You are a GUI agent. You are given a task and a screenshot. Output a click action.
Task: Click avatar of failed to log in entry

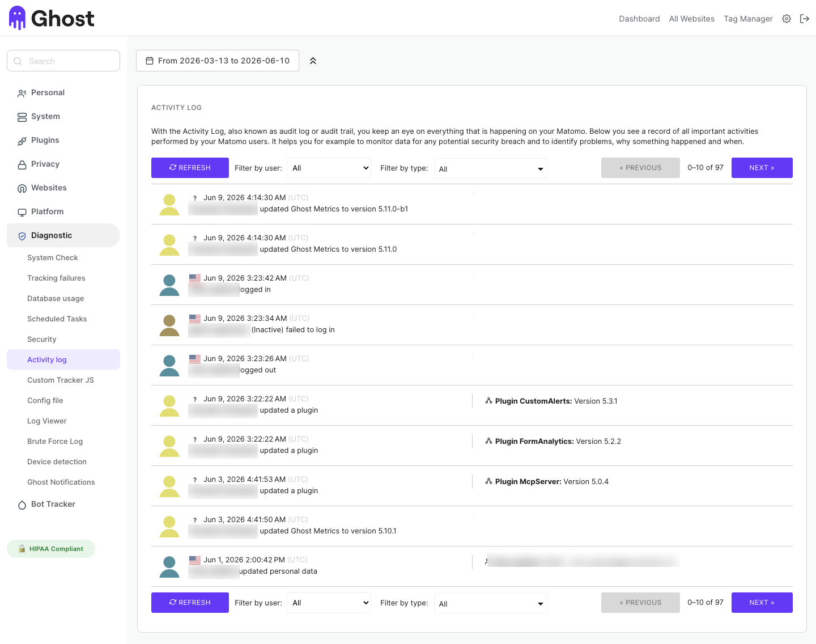point(169,325)
